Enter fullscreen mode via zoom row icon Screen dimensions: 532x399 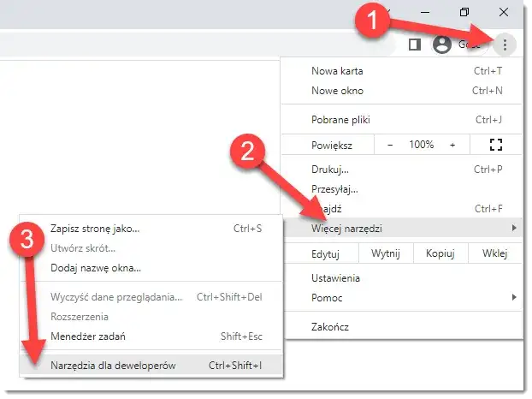[496, 145]
